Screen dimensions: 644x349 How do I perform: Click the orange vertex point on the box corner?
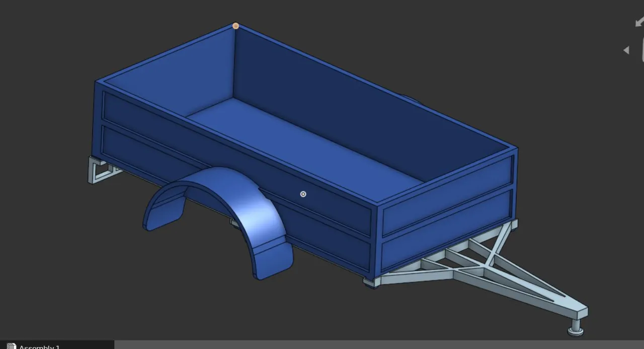click(235, 25)
